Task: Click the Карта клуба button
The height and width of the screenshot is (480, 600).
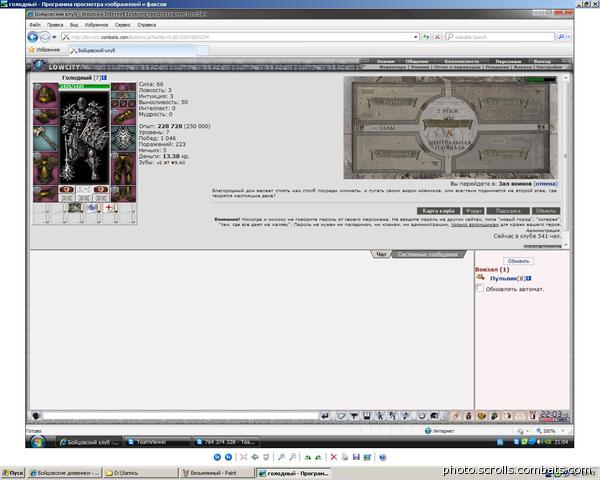Action: (439, 211)
